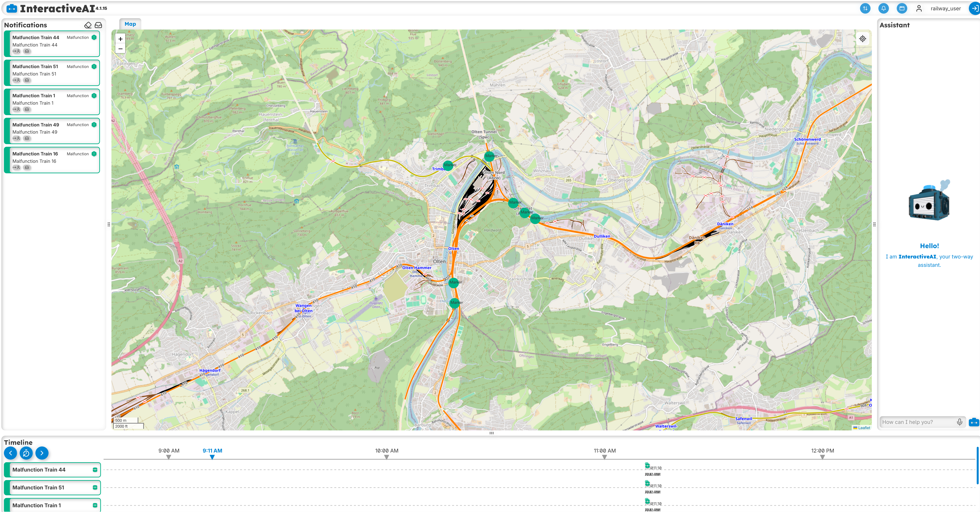The height and width of the screenshot is (512, 980).
Task: Select Malfunction Train 1 timeline row
Action: point(52,505)
